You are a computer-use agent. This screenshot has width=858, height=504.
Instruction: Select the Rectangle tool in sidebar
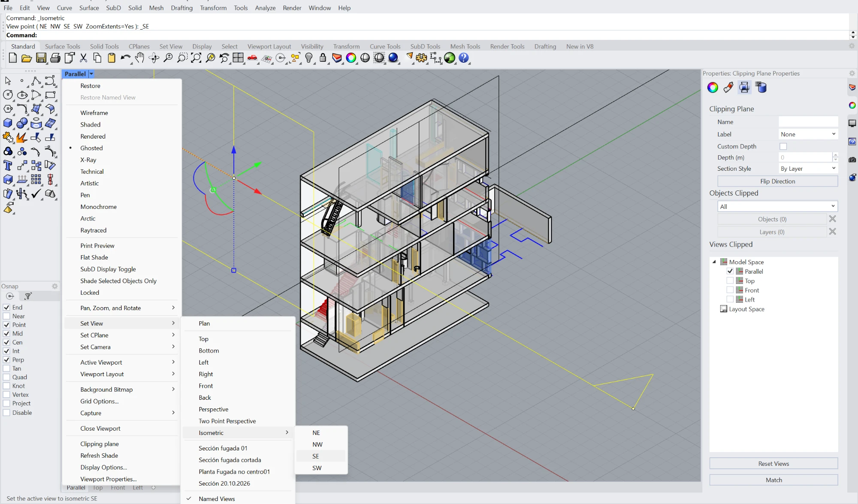50,95
